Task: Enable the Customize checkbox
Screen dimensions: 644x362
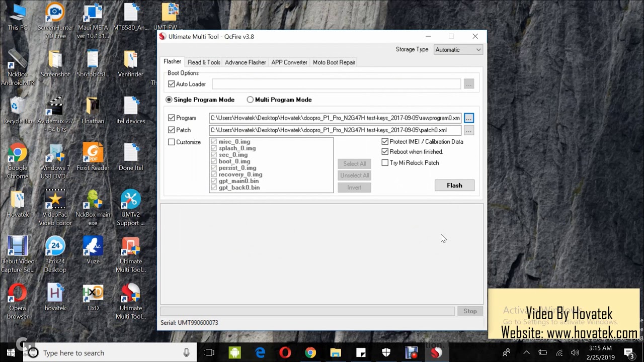Action: 172,142
